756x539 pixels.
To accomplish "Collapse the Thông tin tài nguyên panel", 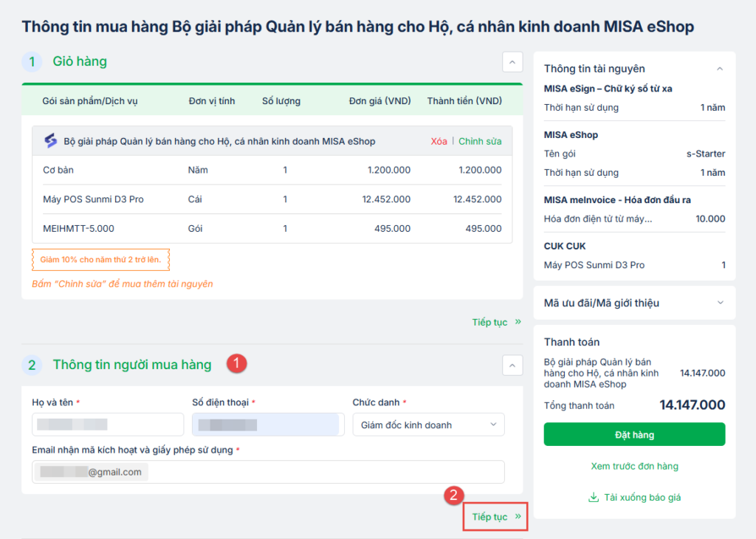I will [x=720, y=69].
